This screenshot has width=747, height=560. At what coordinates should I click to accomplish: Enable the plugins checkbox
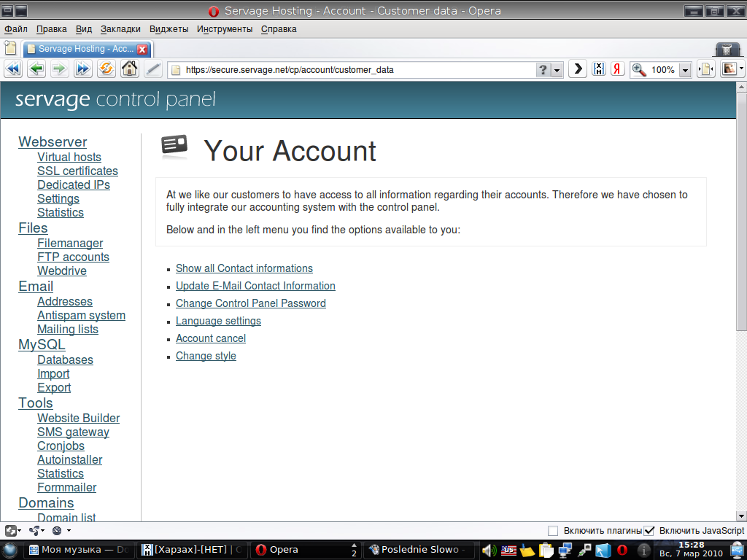[x=553, y=531]
